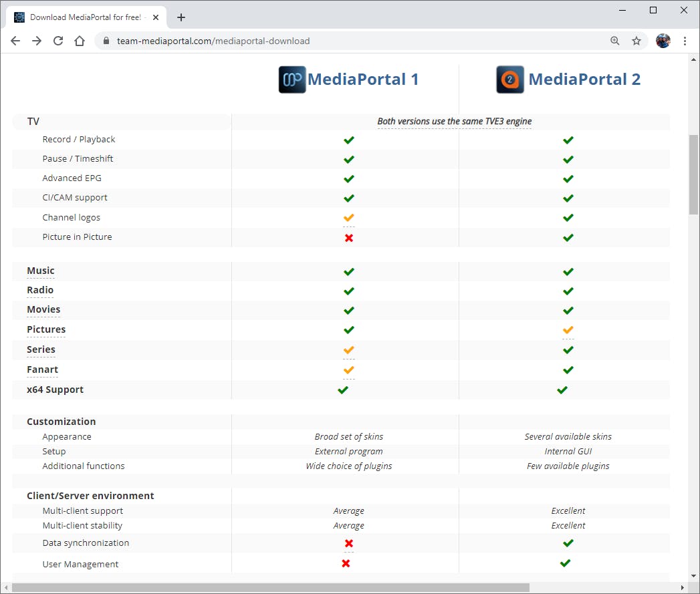Click MediaPortal 2 check for Data synchronization
This screenshot has height=594, width=700.
(568, 543)
